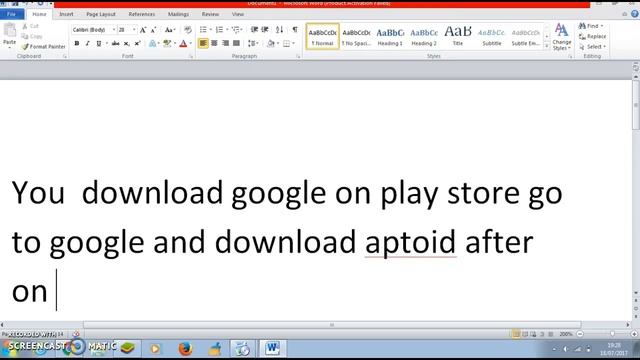Click the Bullets list icon
The width and height of the screenshot is (640, 360).
pyautogui.click(x=203, y=29)
